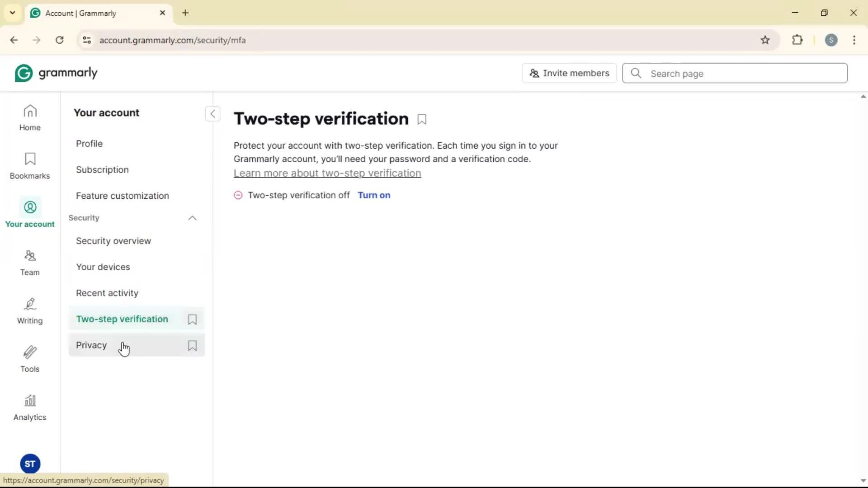This screenshot has width=868, height=488.
Task: Open the browser tab search dropdown
Action: coord(13,13)
